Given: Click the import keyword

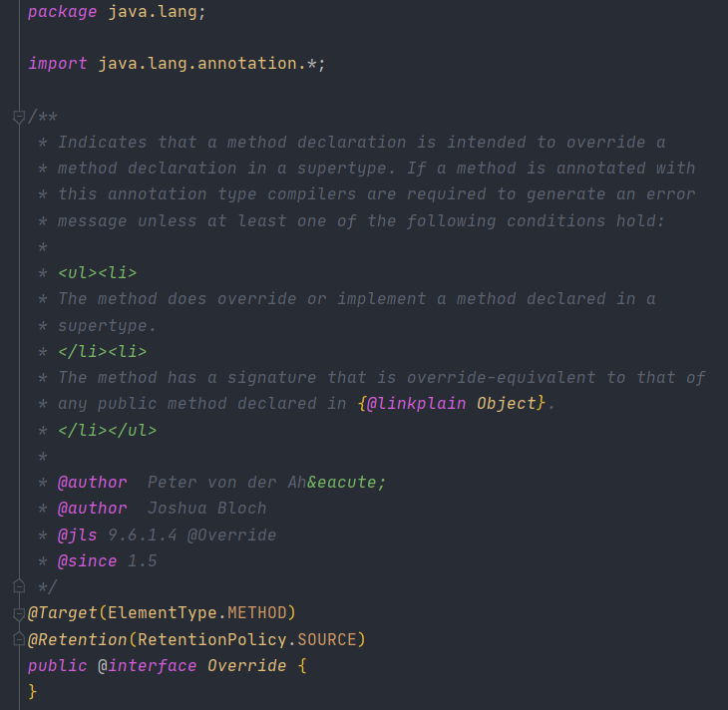Looking at the screenshot, I should 58,63.
